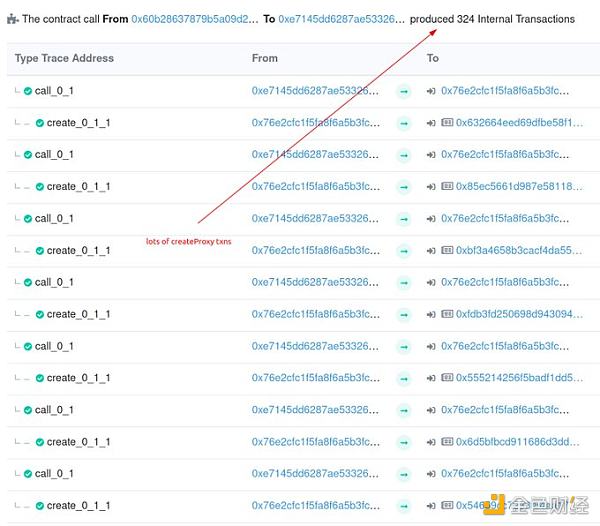The height and width of the screenshot is (526, 600).
Task: Open created contract 0x85ec5661d987e58118 address
Action: pos(519,187)
